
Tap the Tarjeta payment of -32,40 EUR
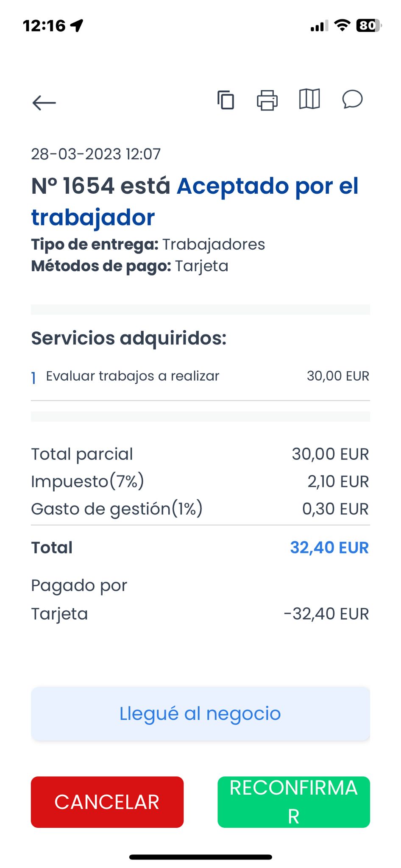200,614
